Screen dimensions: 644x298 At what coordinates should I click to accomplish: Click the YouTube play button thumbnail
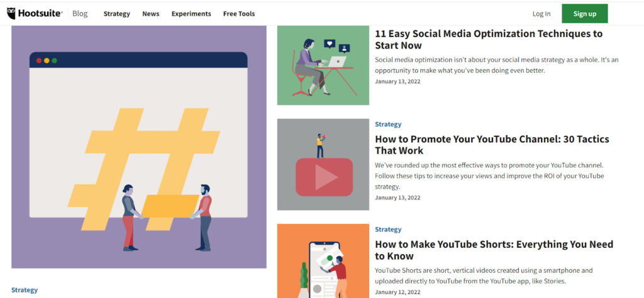pos(323,165)
